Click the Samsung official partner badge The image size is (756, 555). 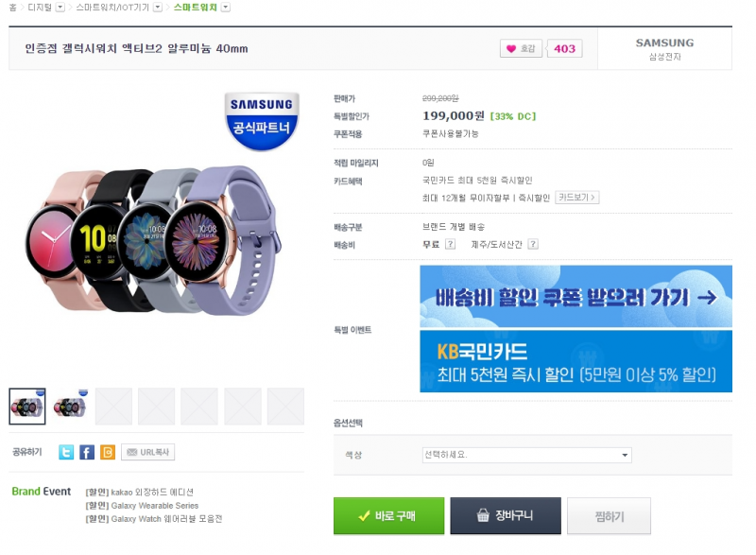pos(262,121)
